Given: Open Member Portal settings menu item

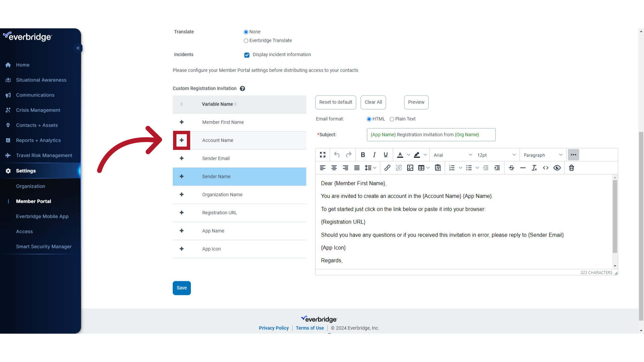Looking at the screenshot, I should [34, 201].
